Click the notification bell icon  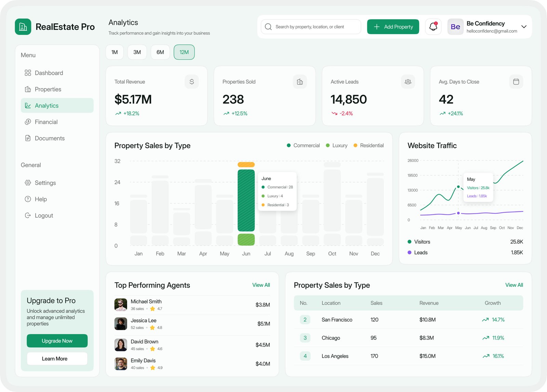point(433,27)
